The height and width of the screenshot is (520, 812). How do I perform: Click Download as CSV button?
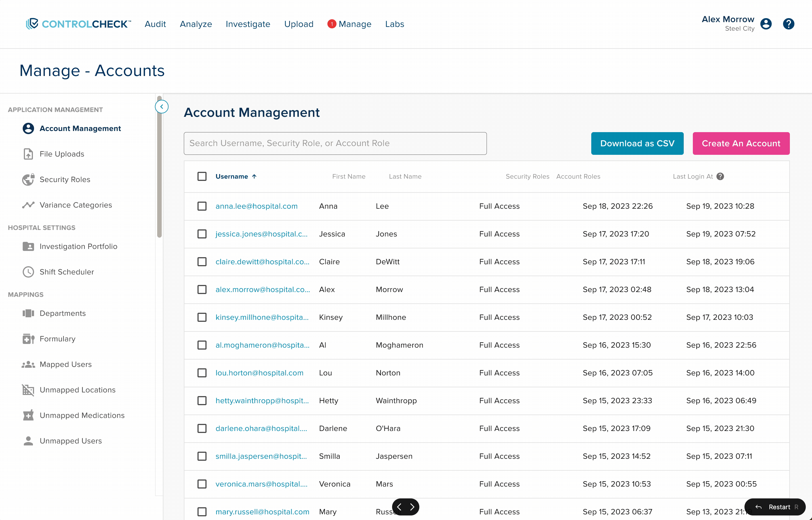(x=637, y=143)
